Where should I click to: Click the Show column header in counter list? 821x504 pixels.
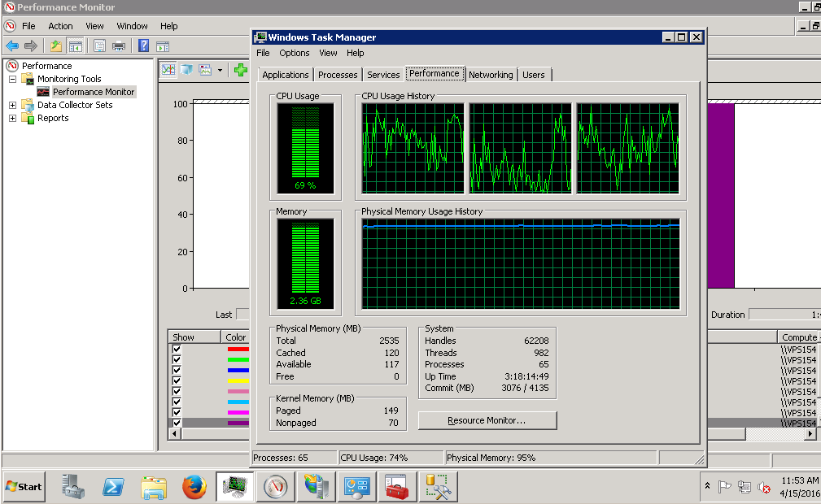coord(194,337)
